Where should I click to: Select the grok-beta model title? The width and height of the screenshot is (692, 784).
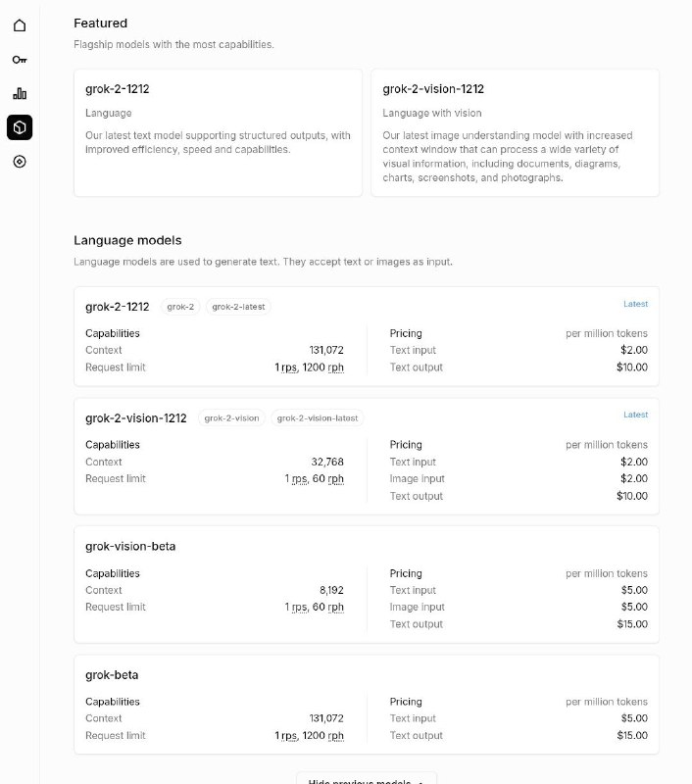point(112,675)
